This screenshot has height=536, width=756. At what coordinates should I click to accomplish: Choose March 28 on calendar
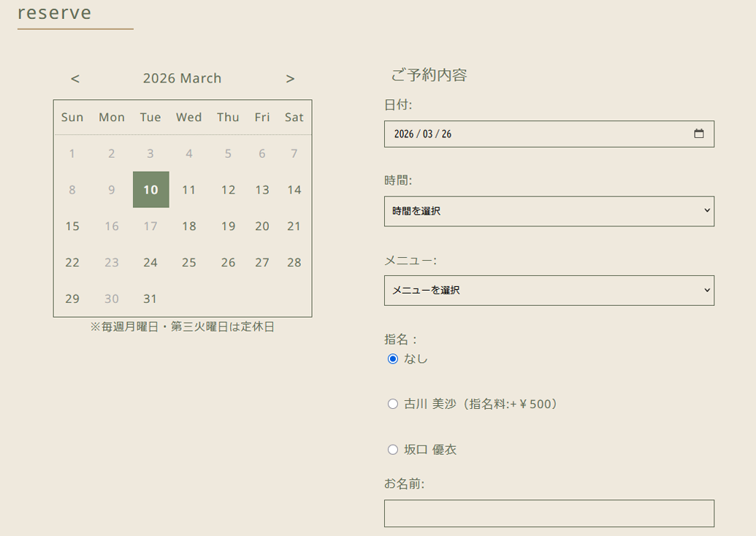[x=294, y=262]
